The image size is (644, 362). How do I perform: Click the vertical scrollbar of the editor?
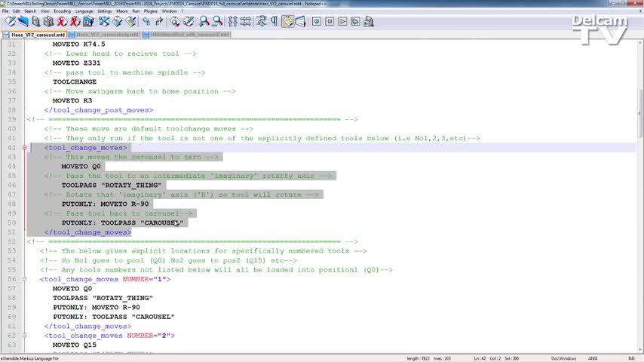[x=639, y=196]
